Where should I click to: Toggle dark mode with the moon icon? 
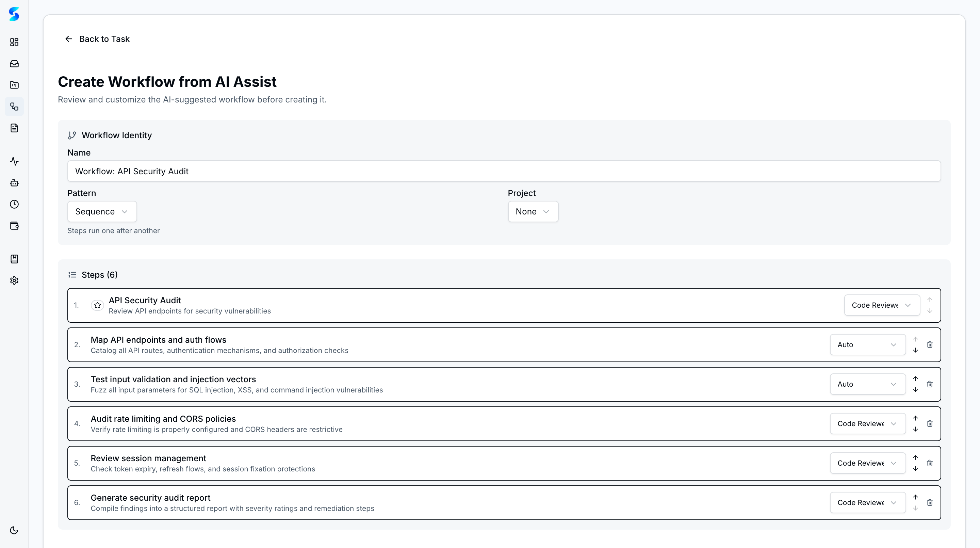tap(14, 530)
